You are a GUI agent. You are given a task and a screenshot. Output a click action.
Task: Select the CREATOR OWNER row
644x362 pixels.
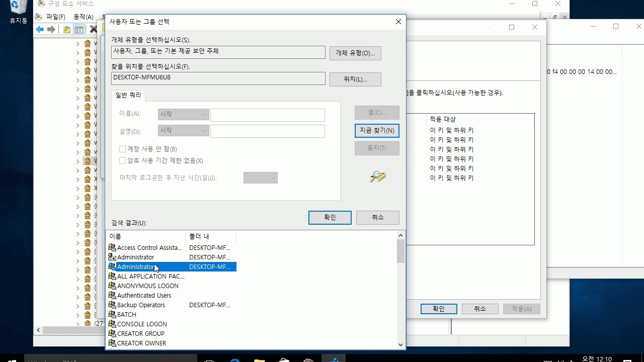point(171,343)
